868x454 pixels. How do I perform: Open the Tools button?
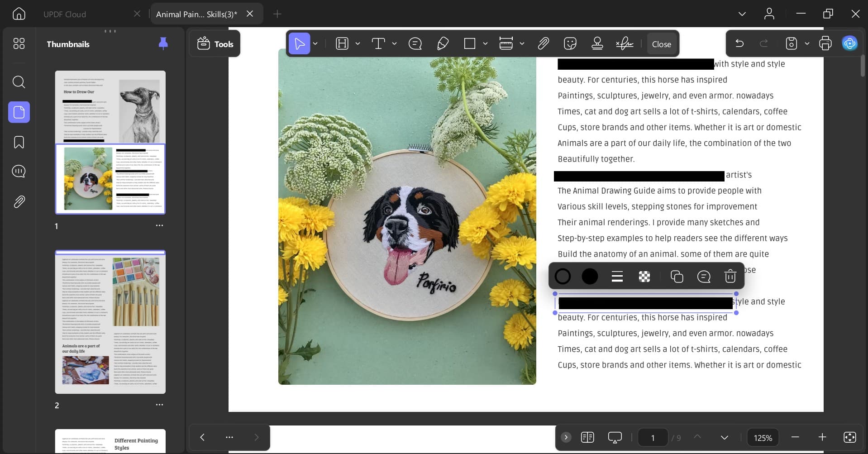tap(215, 44)
